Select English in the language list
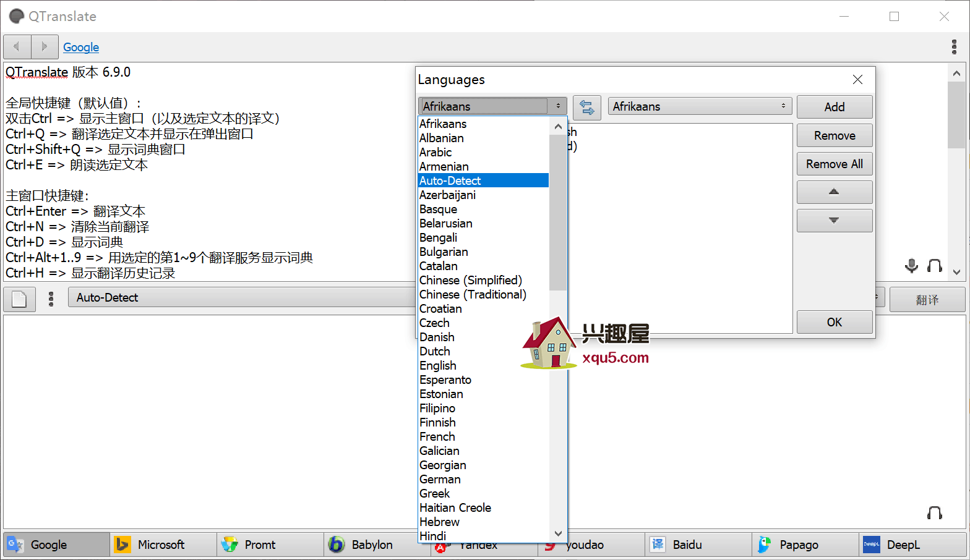Screen dimensions: 970x560 484,365
